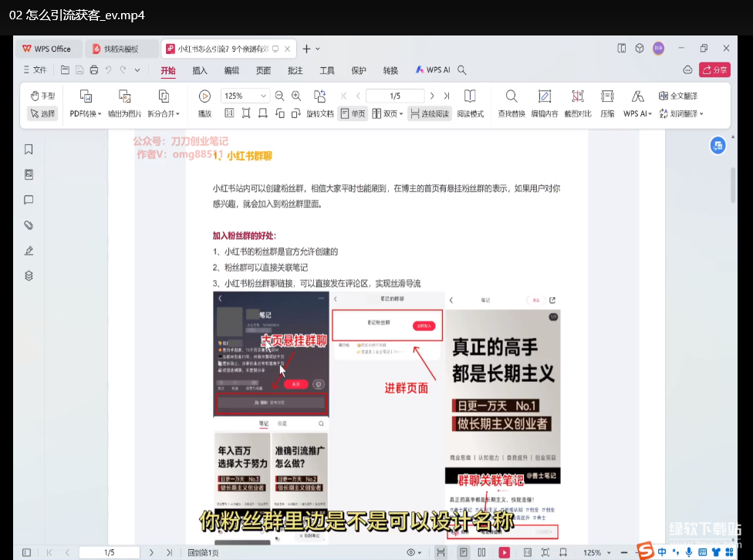Switch to 找稻壳模板 tab
Viewport: 753px width, 560px height.
121,49
